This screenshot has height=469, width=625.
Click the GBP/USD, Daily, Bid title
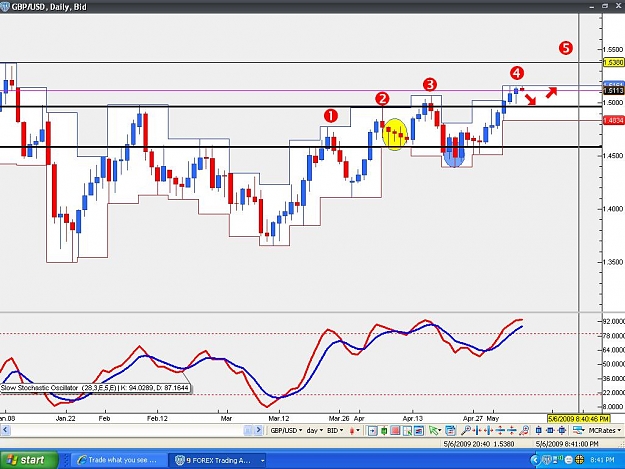click(x=49, y=7)
